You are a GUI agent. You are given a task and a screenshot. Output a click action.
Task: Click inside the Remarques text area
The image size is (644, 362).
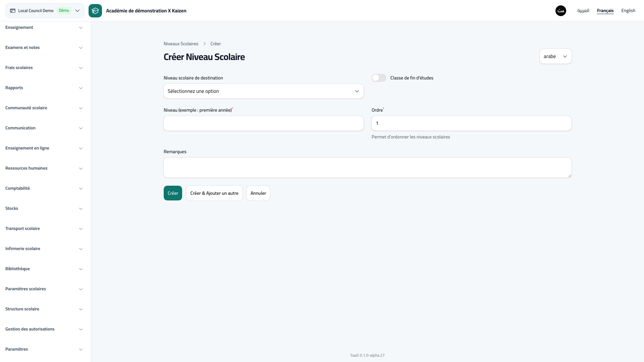click(x=368, y=168)
